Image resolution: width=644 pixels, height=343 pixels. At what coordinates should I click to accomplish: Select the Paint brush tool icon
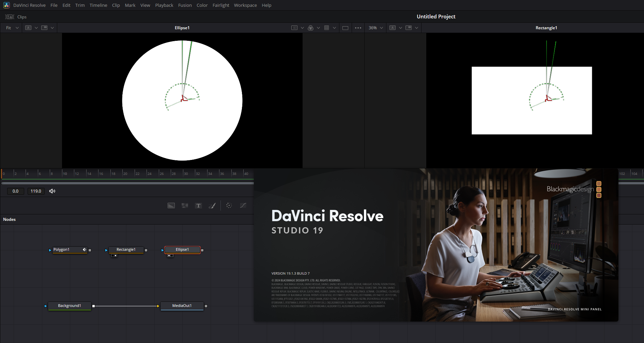click(212, 206)
